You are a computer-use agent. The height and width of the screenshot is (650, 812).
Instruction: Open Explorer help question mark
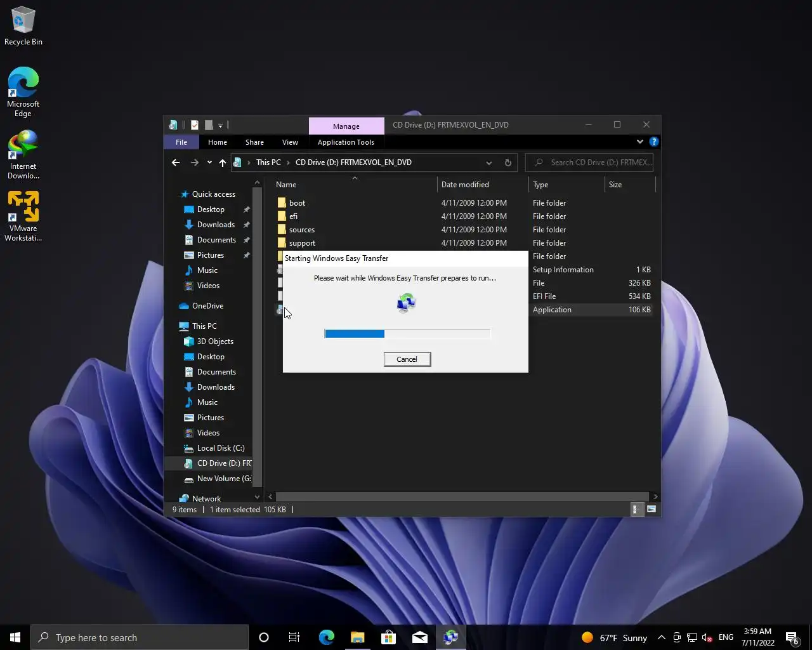tap(654, 142)
